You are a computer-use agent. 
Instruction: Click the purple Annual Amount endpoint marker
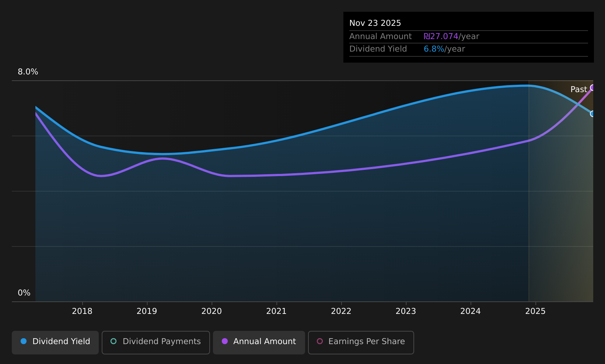592,88
